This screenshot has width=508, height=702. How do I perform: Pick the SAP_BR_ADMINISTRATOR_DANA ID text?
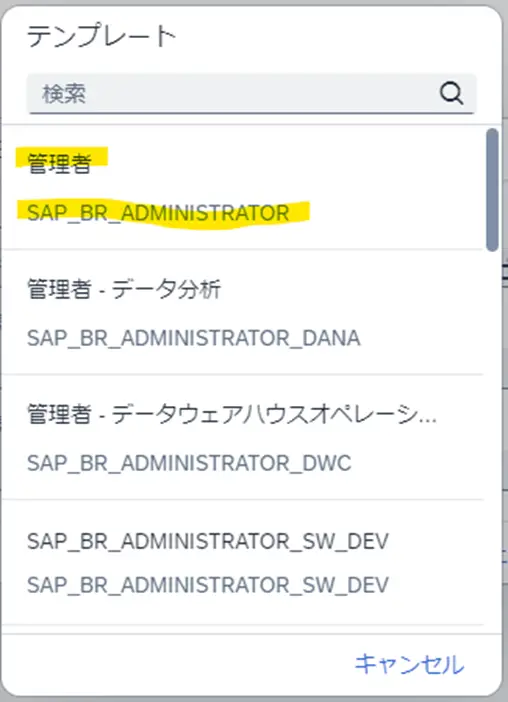193,338
